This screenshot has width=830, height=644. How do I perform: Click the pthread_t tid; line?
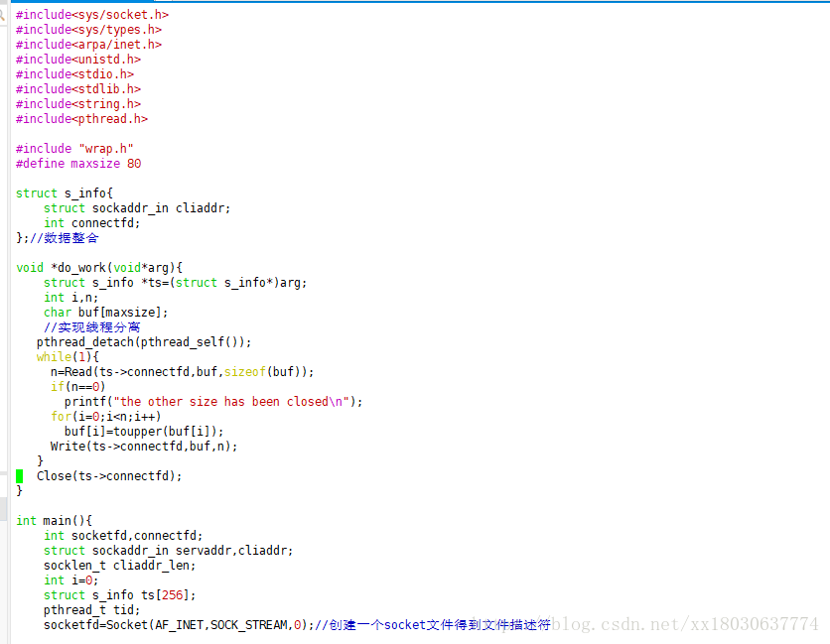click(91, 610)
